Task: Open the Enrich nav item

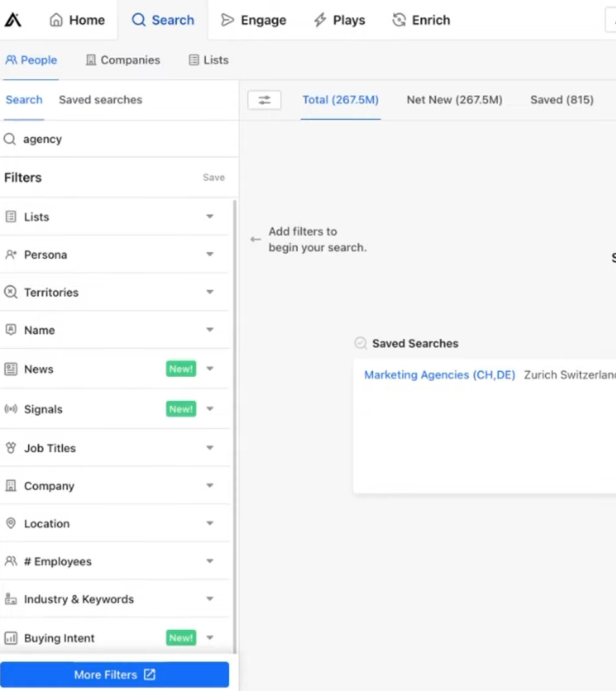Action: 421,20
